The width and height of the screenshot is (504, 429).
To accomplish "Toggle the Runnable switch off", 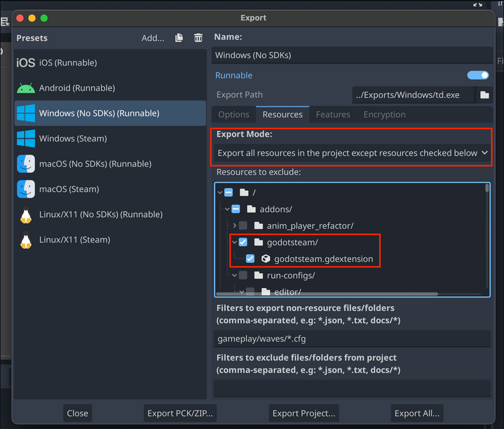I will tap(478, 75).
